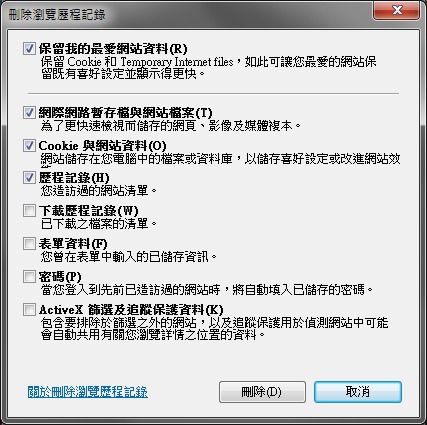The width and height of the screenshot is (427, 425).
Task: Click the 下載歷程記錄(W) label text
Action: click(88, 211)
